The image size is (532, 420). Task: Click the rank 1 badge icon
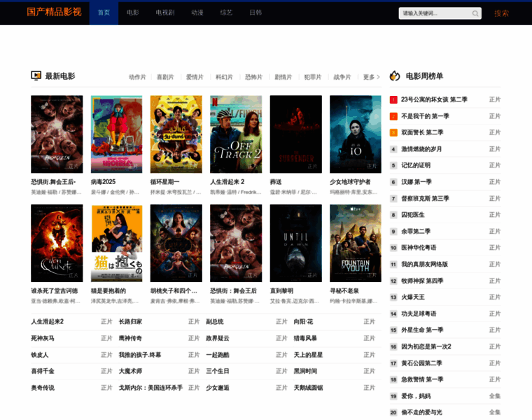pos(393,99)
